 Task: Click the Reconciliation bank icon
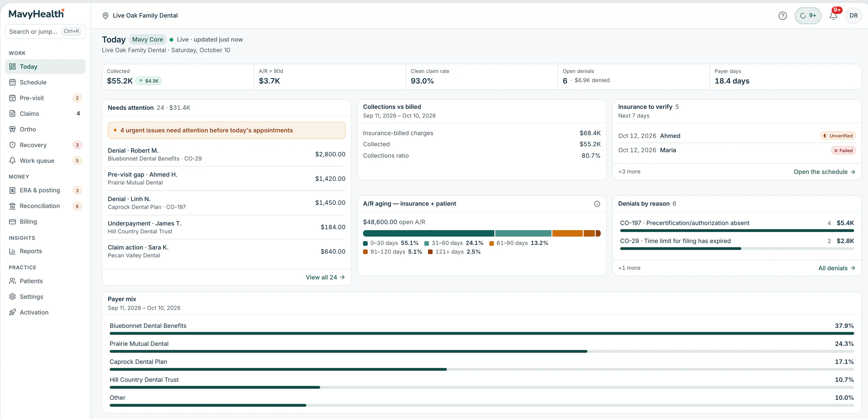click(x=12, y=206)
